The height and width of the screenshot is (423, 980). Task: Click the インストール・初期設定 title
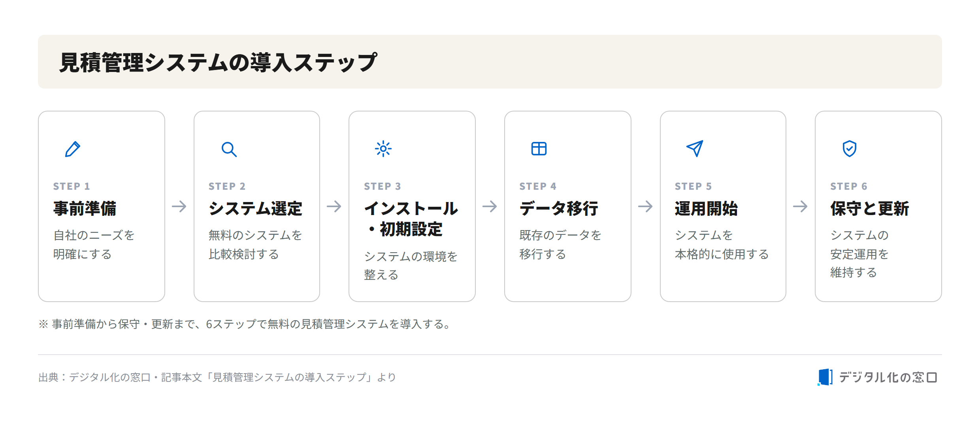(x=411, y=219)
